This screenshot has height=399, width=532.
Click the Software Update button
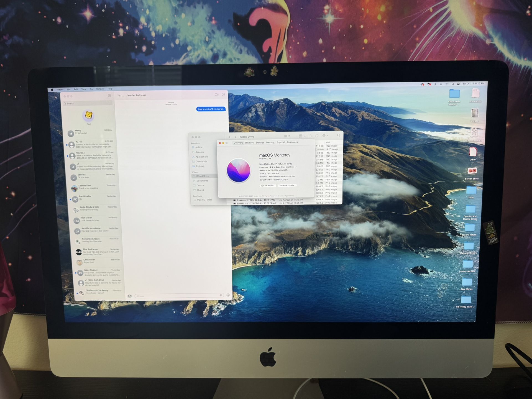[287, 185]
